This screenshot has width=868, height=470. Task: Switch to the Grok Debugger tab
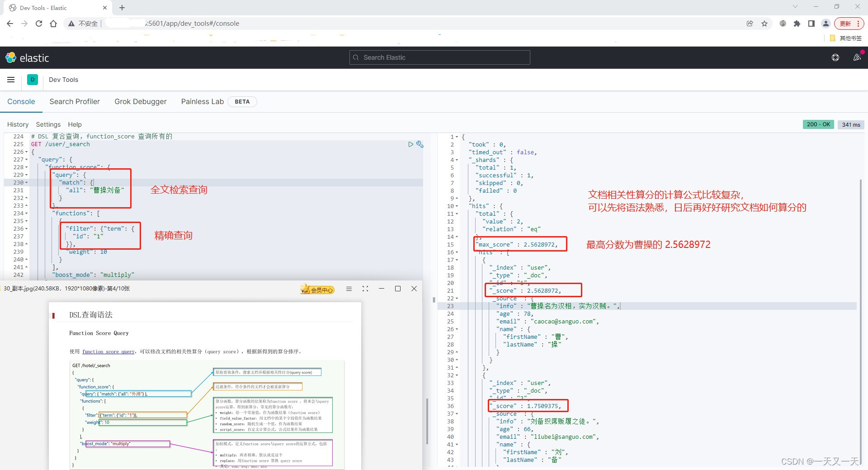pyautogui.click(x=141, y=101)
